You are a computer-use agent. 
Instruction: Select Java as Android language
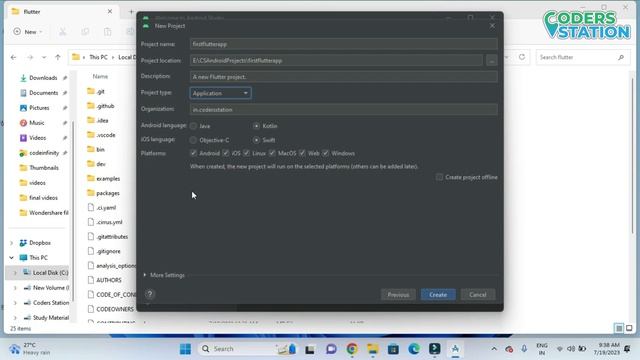click(x=193, y=126)
